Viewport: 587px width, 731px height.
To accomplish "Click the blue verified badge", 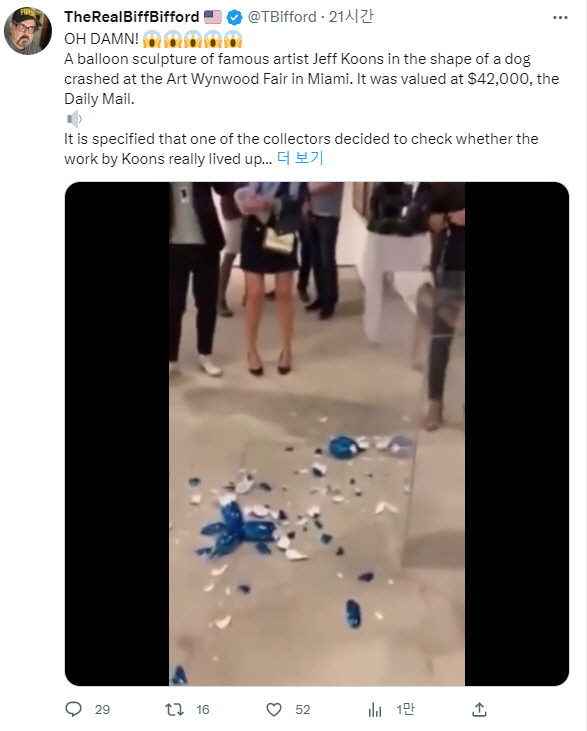I will pos(235,18).
